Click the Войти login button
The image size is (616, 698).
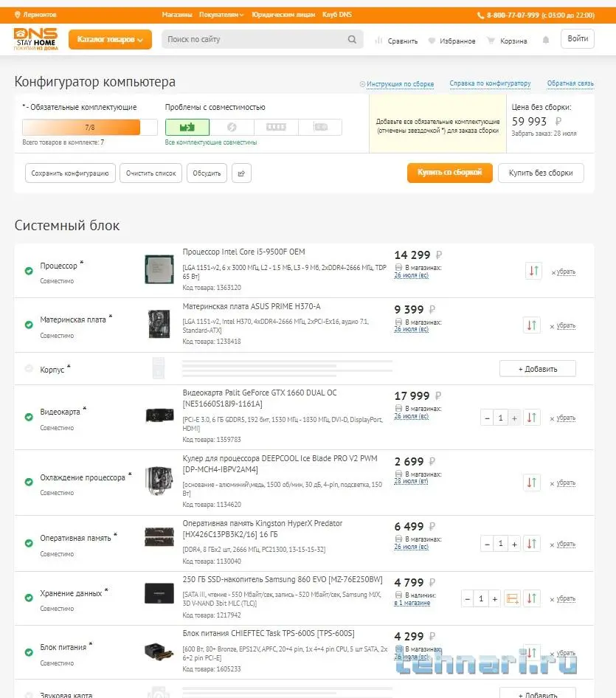click(x=578, y=38)
